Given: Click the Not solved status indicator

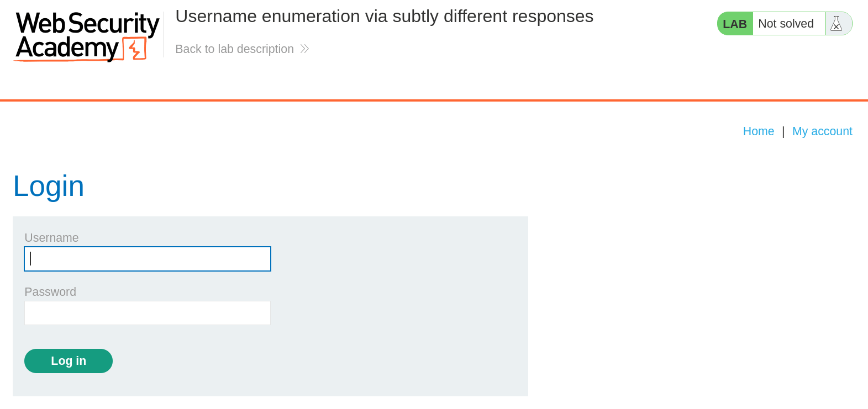Looking at the screenshot, I should [786, 23].
